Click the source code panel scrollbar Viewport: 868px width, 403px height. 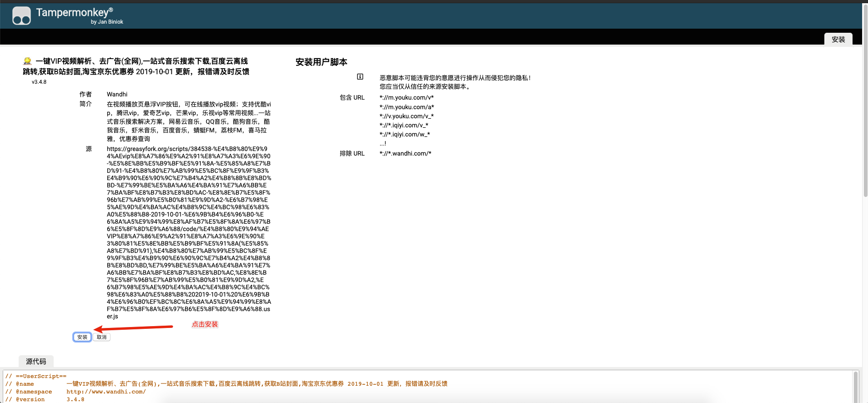point(855,387)
